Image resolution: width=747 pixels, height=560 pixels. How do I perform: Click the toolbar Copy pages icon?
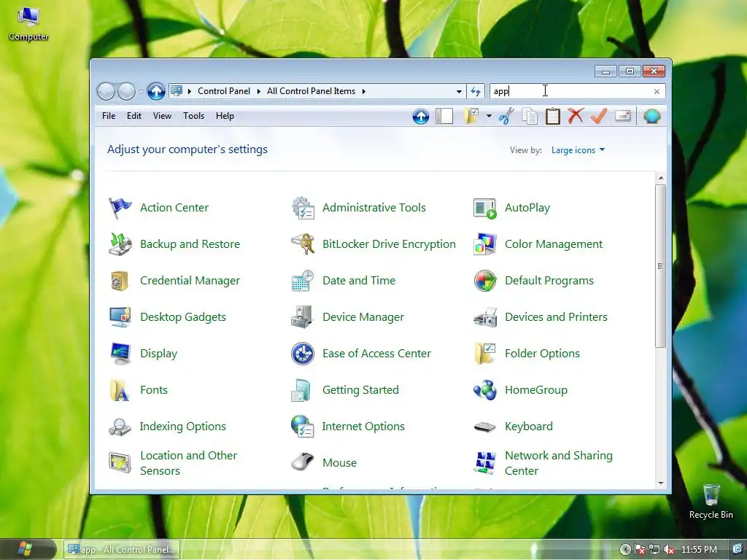[x=530, y=116]
